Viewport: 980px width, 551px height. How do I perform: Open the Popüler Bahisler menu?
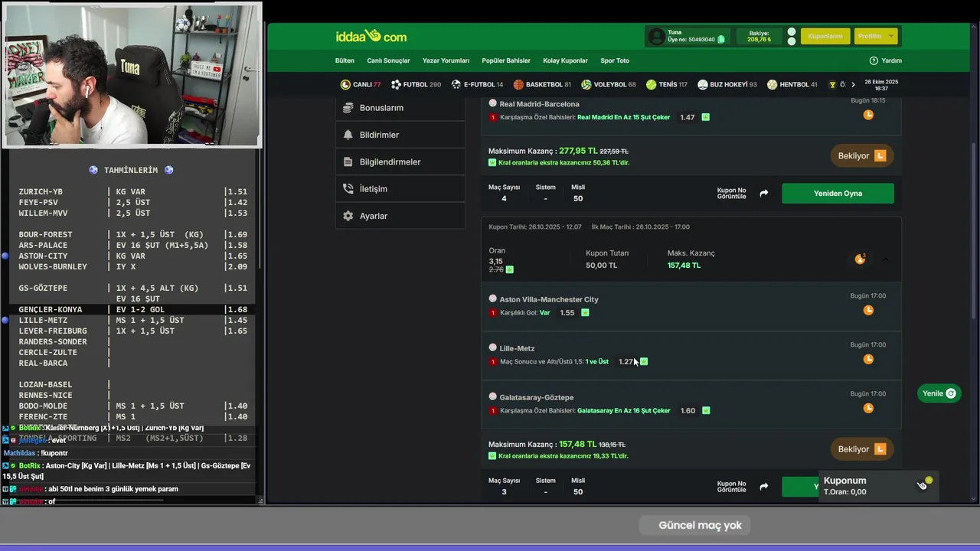pos(506,60)
